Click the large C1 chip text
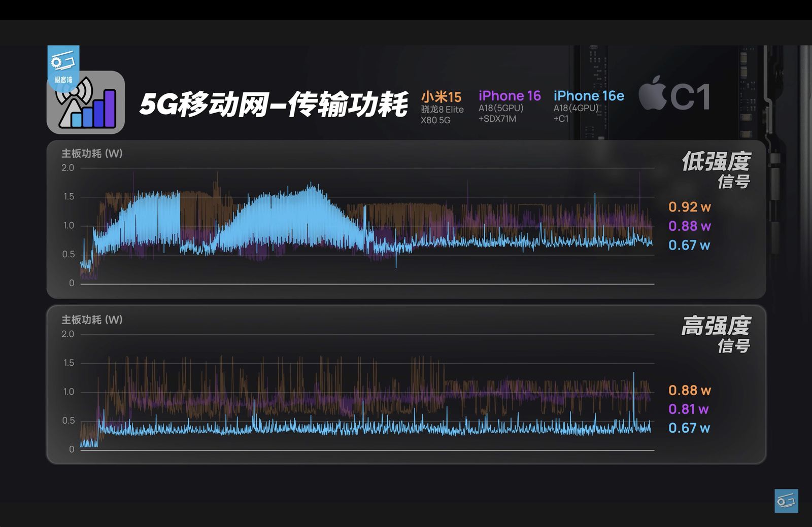This screenshot has width=812, height=527. (x=690, y=96)
